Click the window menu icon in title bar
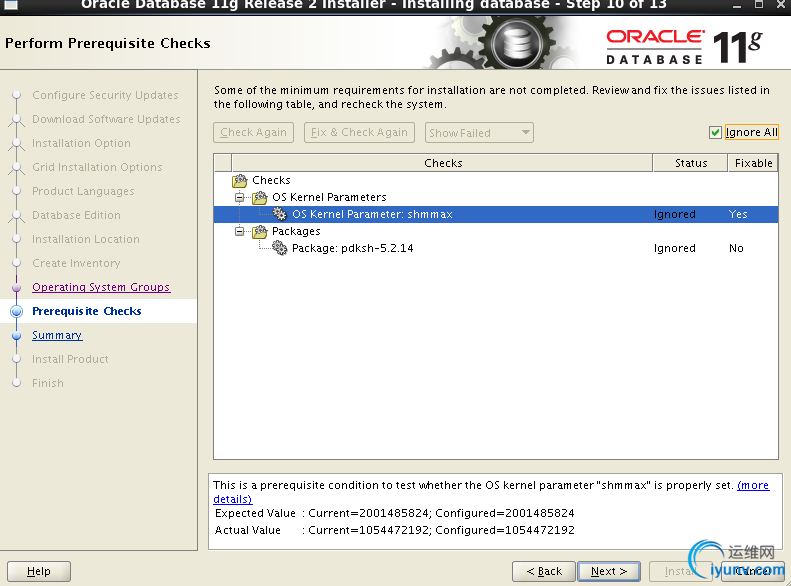Image resolution: width=791 pixels, height=586 pixels. (x=11, y=5)
